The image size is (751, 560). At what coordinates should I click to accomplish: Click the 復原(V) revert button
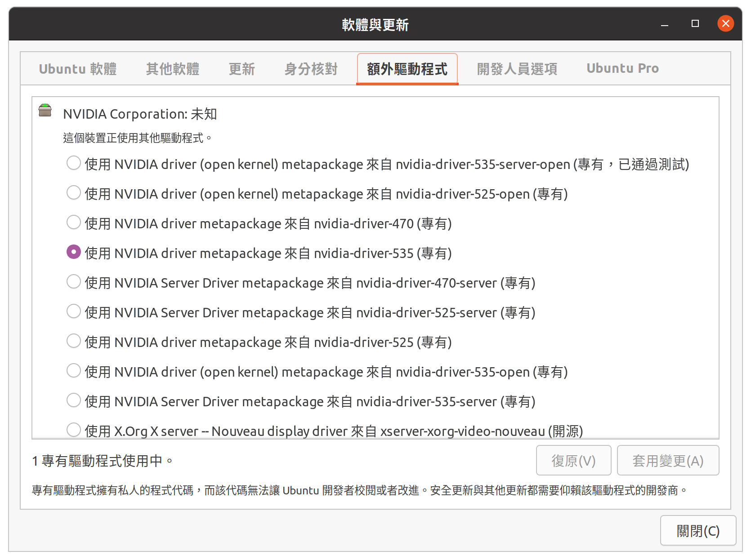(573, 461)
